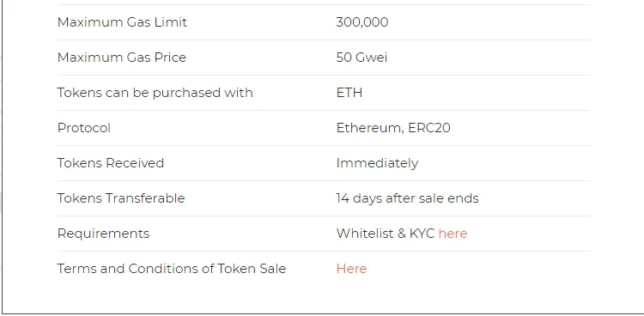Click the word 'Gwei' in gas price
This screenshot has height=316, width=644.
click(x=371, y=58)
